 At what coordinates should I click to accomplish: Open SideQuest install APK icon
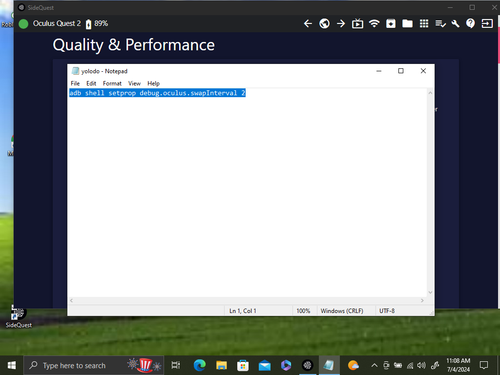391,24
